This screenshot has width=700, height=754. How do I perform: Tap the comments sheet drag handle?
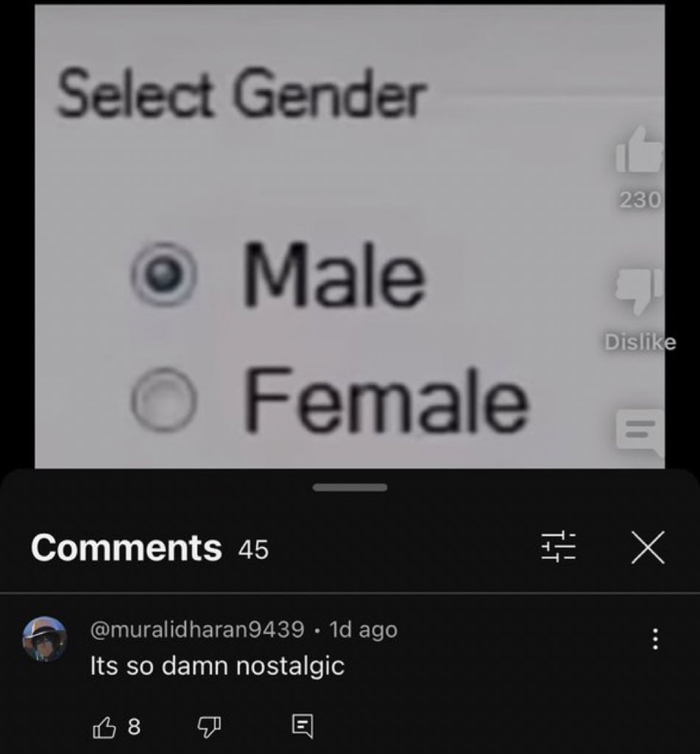350,487
